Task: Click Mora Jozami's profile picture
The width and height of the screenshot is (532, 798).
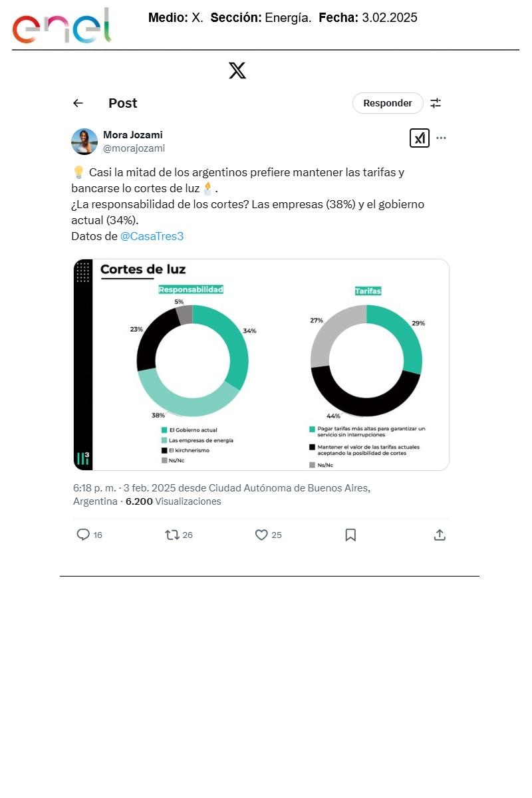Action: 84,142
